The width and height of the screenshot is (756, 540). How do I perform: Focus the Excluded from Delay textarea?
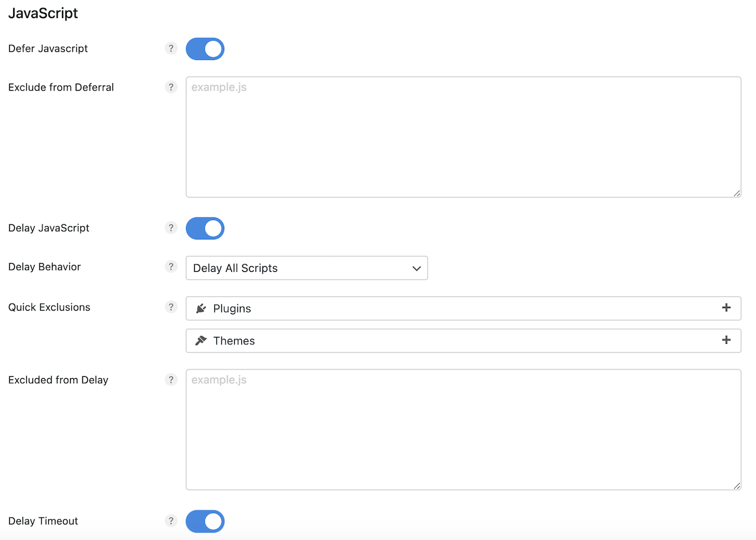pyautogui.click(x=463, y=429)
